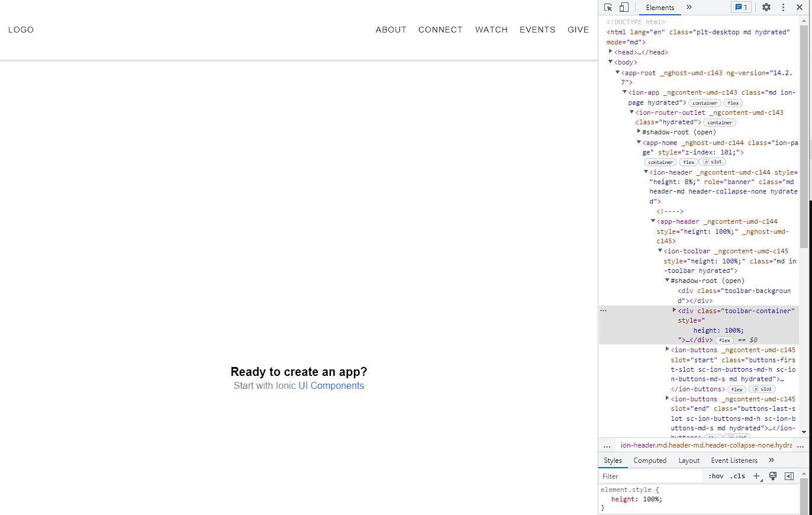Open the Computed tab

click(650, 461)
